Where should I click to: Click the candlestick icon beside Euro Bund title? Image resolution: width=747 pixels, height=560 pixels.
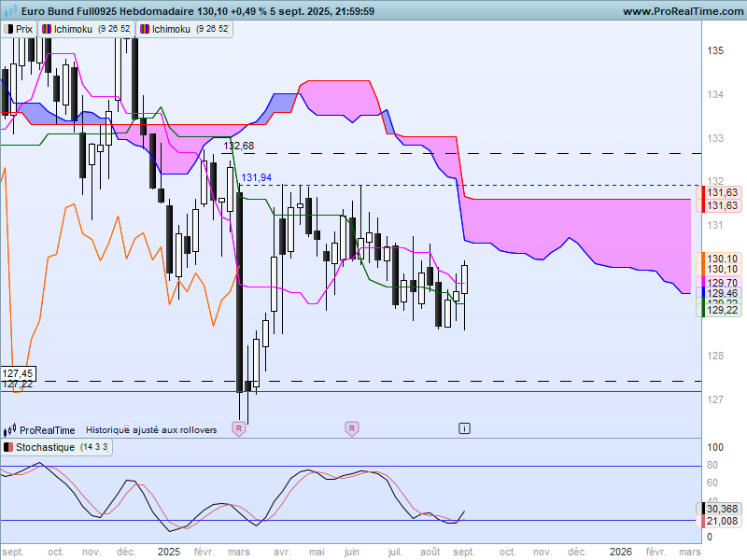click(x=10, y=10)
